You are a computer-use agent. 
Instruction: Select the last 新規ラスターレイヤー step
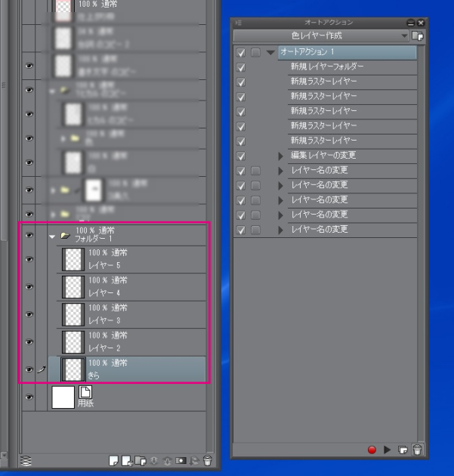(352, 141)
